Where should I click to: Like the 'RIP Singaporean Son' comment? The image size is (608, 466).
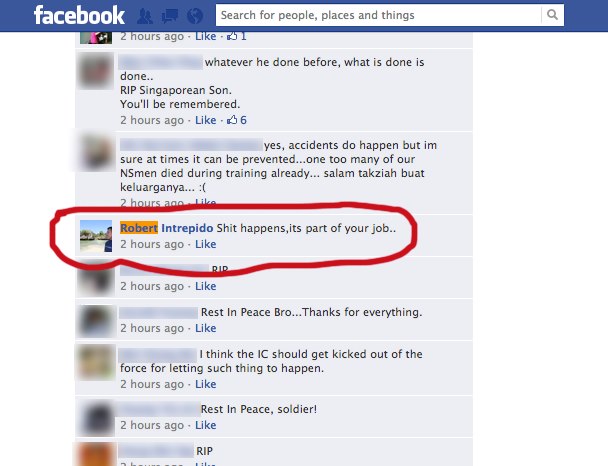click(x=206, y=120)
